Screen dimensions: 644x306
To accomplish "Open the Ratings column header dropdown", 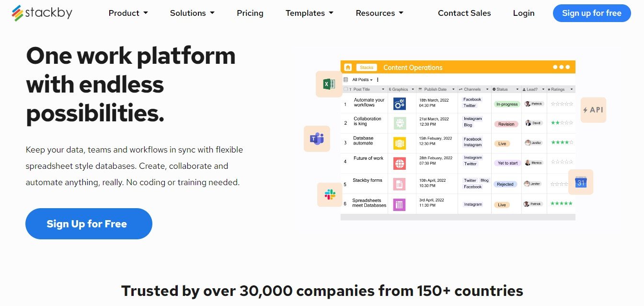I will pyautogui.click(x=572, y=89).
